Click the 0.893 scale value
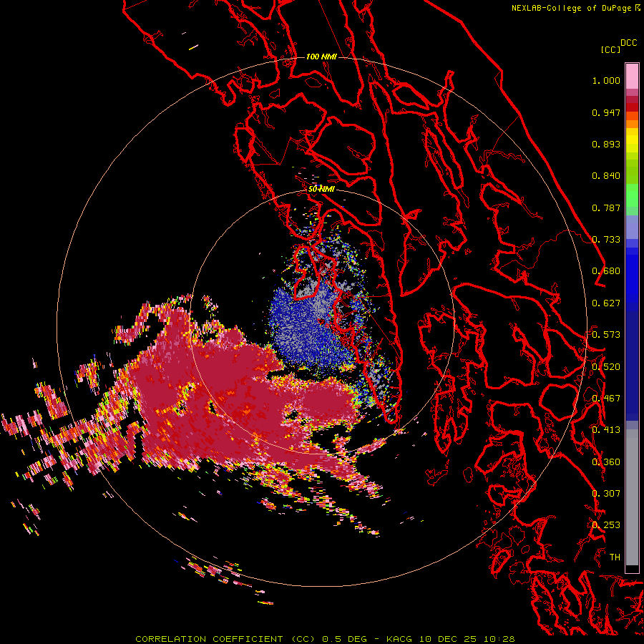Viewport: 644px width, 644px height. pyautogui.click(x=606, y=144)
